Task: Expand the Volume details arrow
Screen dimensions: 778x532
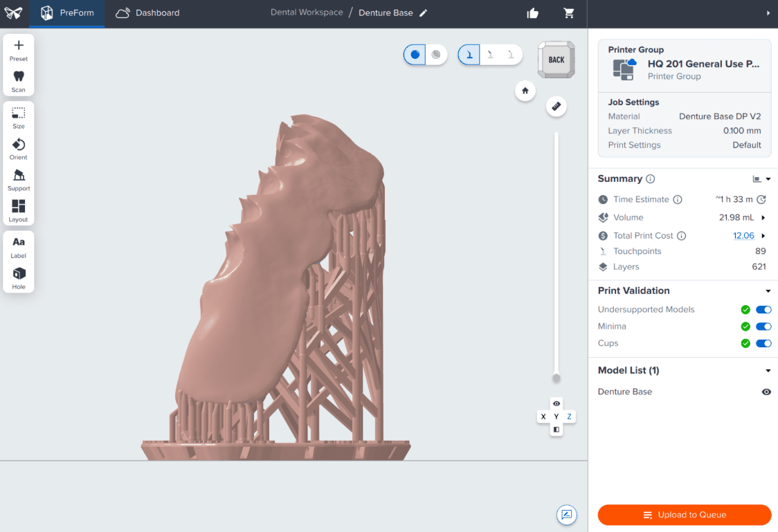Action: tap(763, 218)
